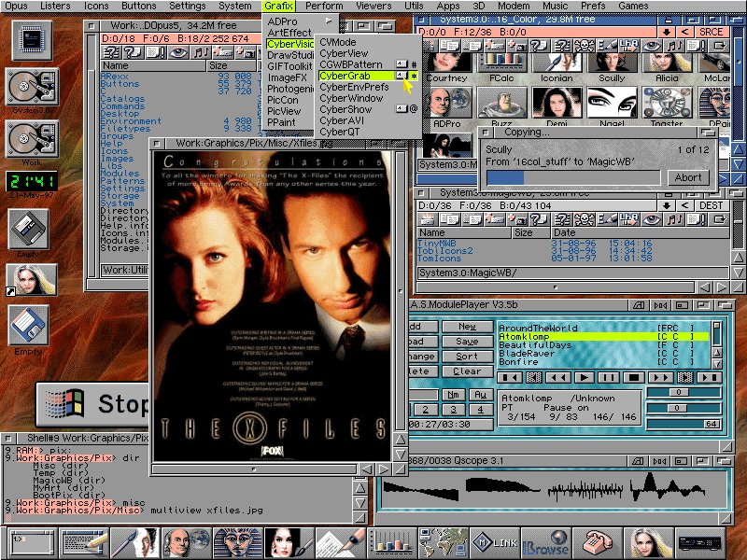
Task: Click Abort in the Copying dialog
Action: [x=688, y=177]
